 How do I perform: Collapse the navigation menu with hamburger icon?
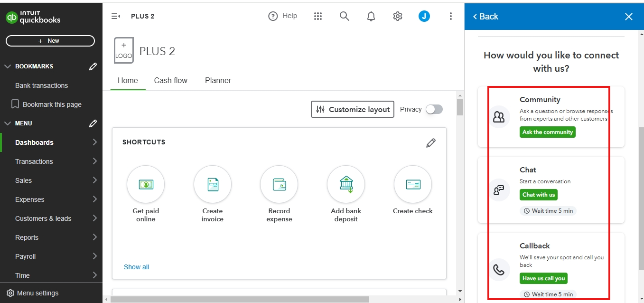point(116,16)
